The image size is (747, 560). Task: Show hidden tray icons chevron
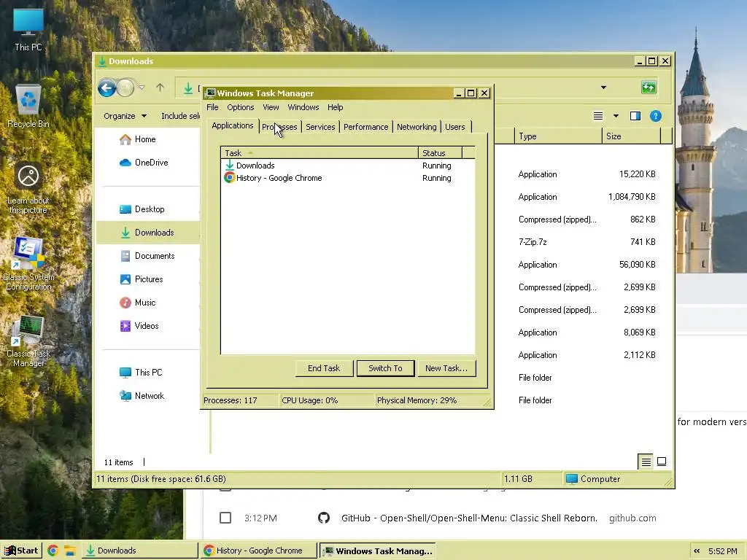[697, 551]
